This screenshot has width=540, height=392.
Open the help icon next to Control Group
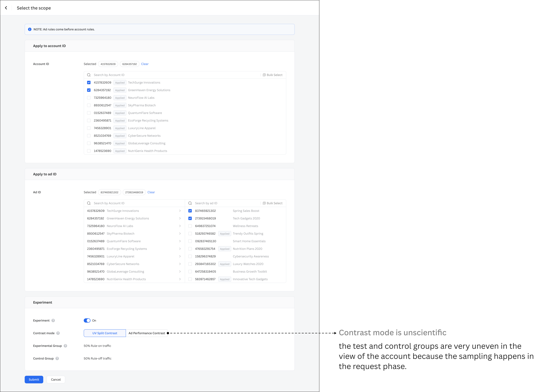tap(57, 358)
